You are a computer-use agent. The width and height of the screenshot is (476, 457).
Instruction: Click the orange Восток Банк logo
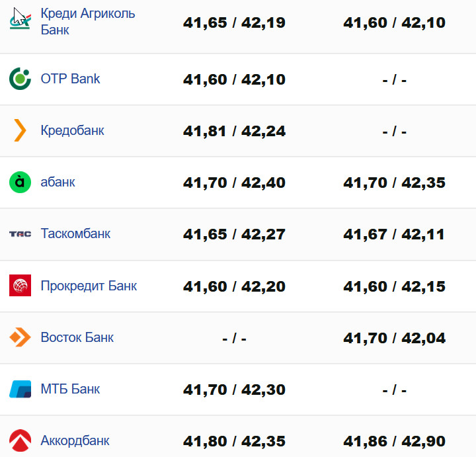pyautogui.click(x=20, y=337)
